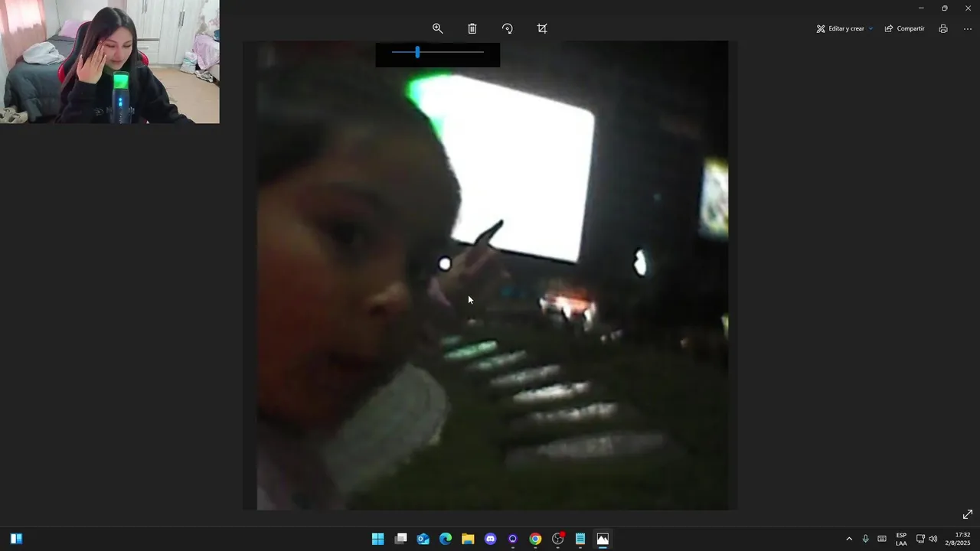Click the zoom slider handle
Screen dimensions: 980x551
pos(417,52)
